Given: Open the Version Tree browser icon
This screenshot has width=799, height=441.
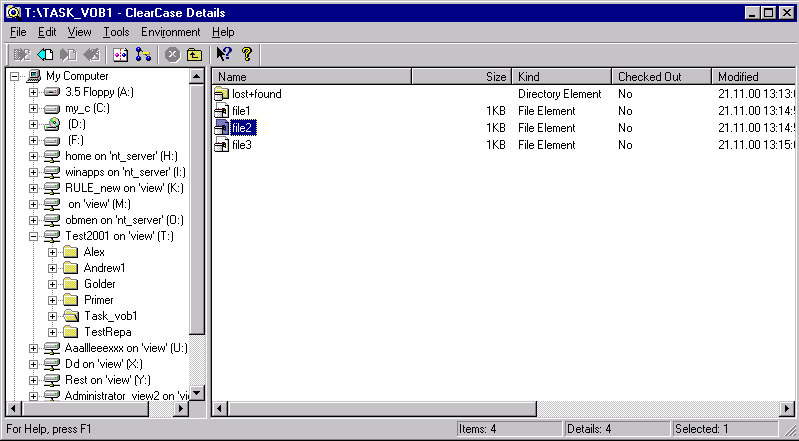Looking at the screenshot, I should (143, 55).
